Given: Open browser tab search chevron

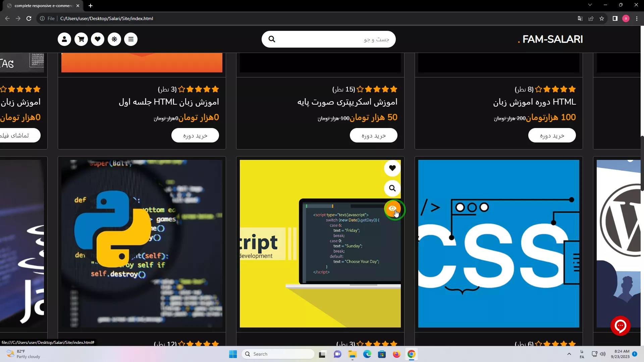Looking at the screenshot, I should (590, 5).
